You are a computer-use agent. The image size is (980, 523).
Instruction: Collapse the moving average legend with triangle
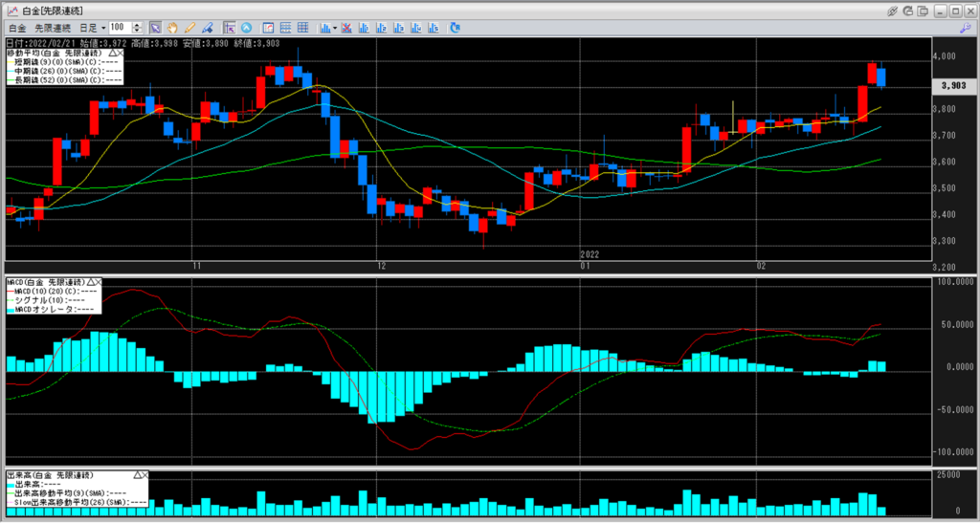coord(113,52)
